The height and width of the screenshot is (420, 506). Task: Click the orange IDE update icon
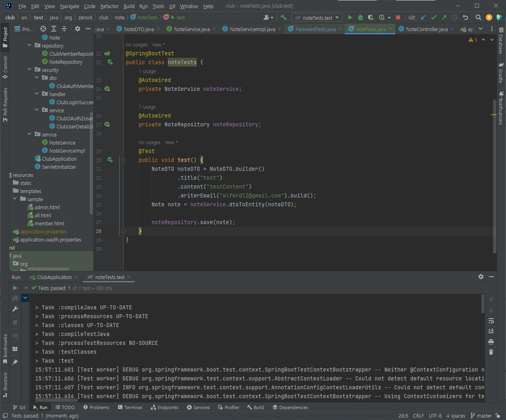click(489, 17)
